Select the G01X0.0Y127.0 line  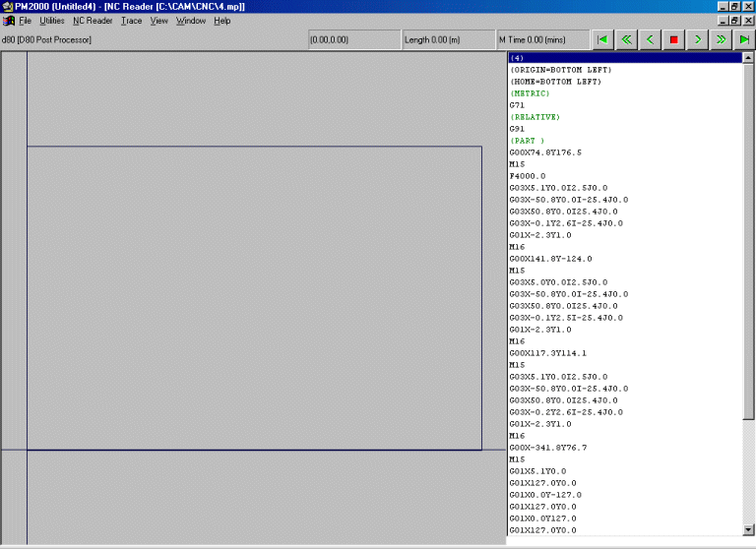click(625, 518)
